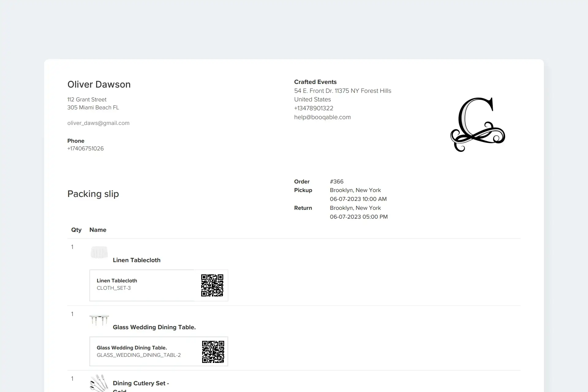Click the Qty column header
Image resolution: width=588 pixels, height=392 pixels.
point(76,230)
